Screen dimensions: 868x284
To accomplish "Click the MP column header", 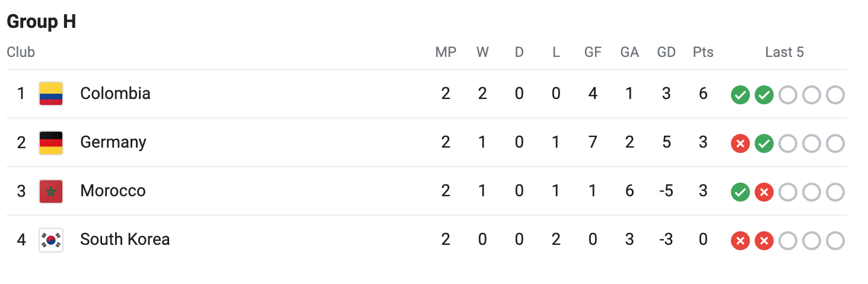I will coord(446,52).
